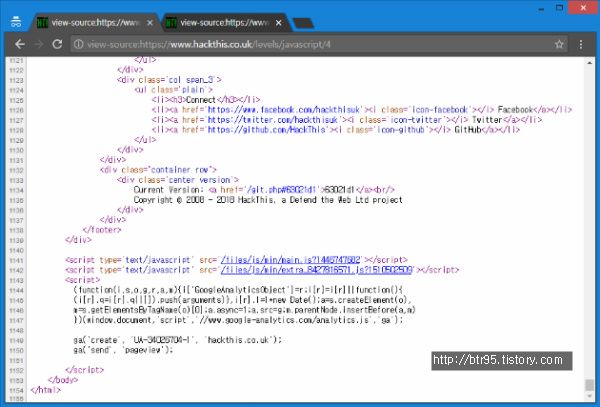The height and width of the screenshot is (407, 600).
Task: Click the address bar URL field
Action: click(318, 44)
